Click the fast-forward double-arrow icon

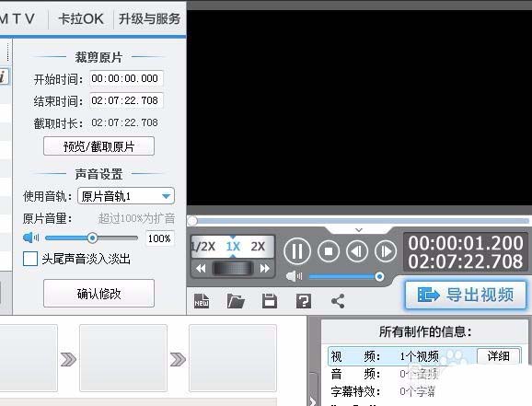[x=264, y=269]
